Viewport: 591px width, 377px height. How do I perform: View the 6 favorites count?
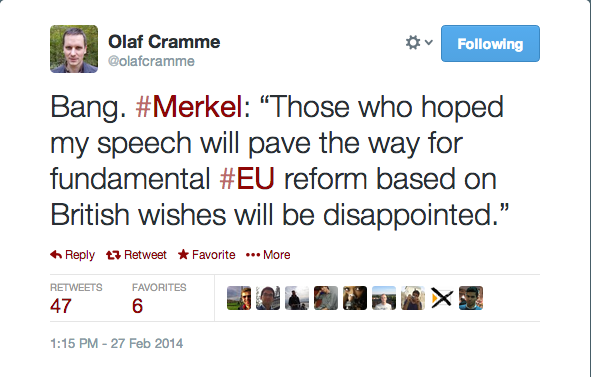(137, 306)
